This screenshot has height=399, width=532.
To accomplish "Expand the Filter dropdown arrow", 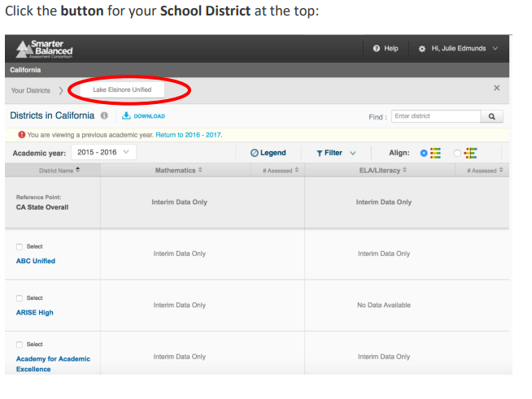I will point(353,154).
